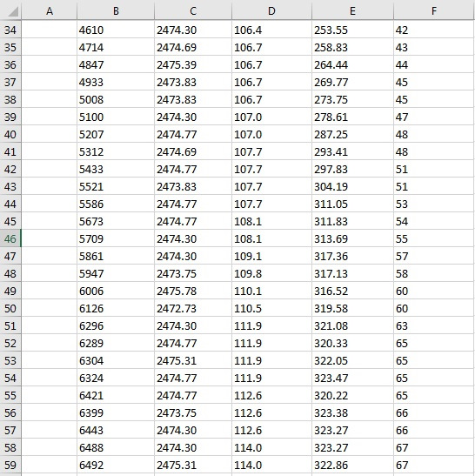475x476 pixels.
Task: Click cell containing 4610
Action: 116,30
